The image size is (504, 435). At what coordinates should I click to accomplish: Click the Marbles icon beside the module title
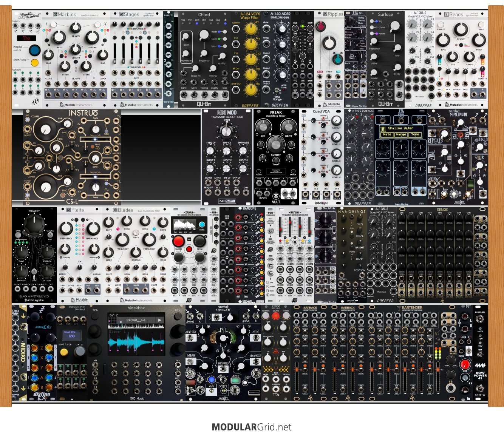55,14
